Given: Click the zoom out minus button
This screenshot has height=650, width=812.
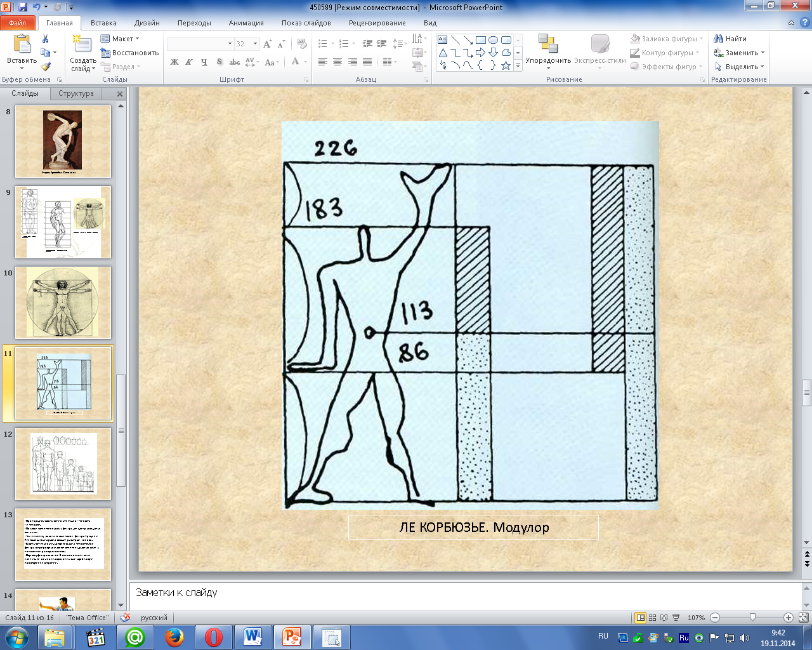Looking at the screenshot, I should [x=715, y=618].
